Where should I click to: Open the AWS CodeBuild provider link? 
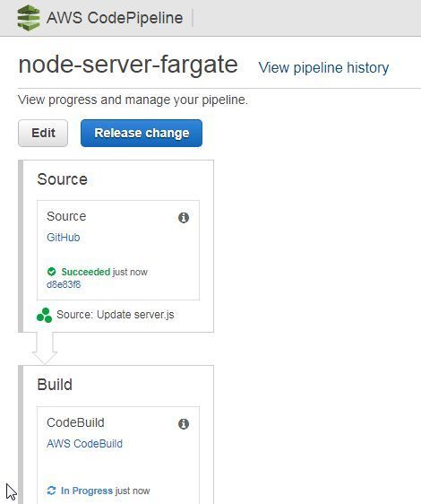point(84,444)
